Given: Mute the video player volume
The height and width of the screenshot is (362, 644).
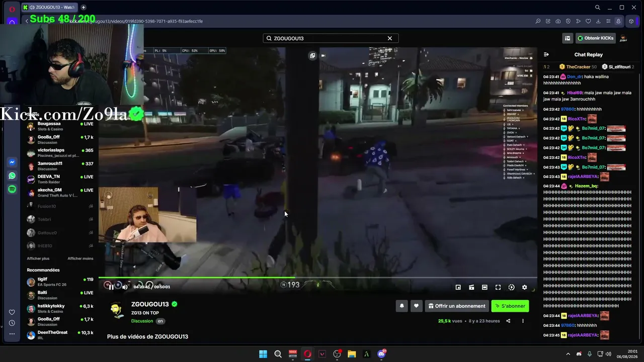Looking at the screenshot, I should 125,287.
